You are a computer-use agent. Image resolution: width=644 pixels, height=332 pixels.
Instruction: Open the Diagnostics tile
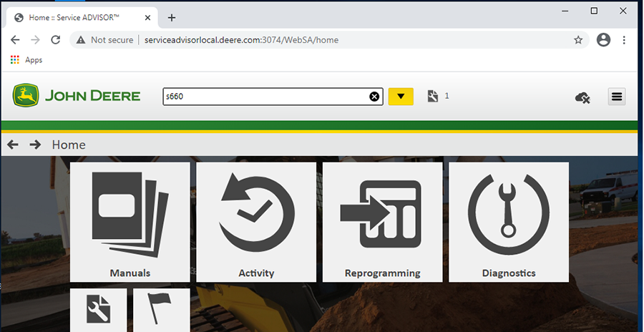coord(508,222)
